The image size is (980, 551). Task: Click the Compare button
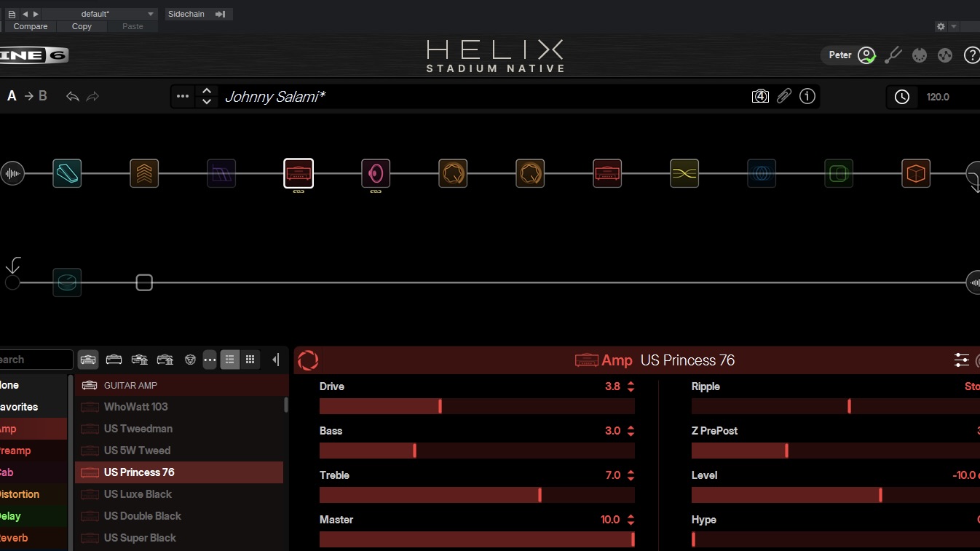pyautogui.click(x=31, y=26)
